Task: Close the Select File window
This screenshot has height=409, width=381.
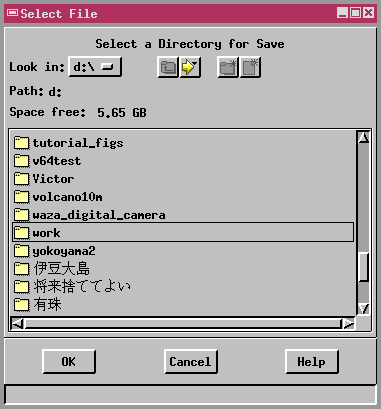Action: tap(368, 13)
